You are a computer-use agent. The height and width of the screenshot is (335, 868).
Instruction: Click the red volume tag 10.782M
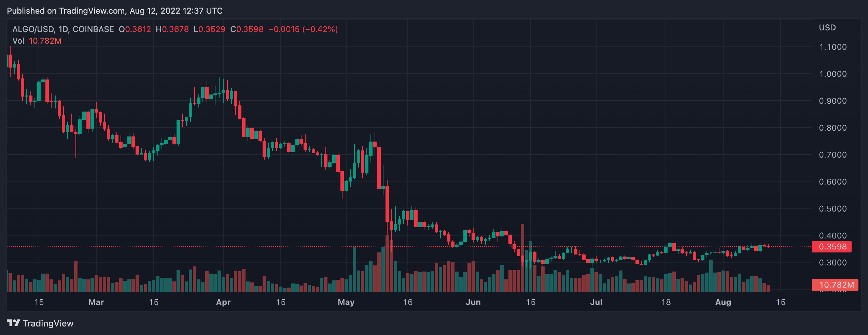pyautogui.click(x=835, y=285)
